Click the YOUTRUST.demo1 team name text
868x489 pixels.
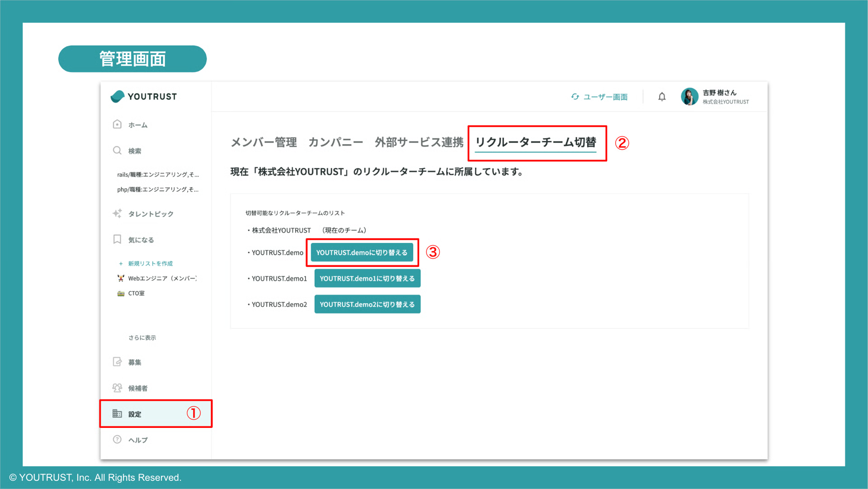click(x=279, y=278)
